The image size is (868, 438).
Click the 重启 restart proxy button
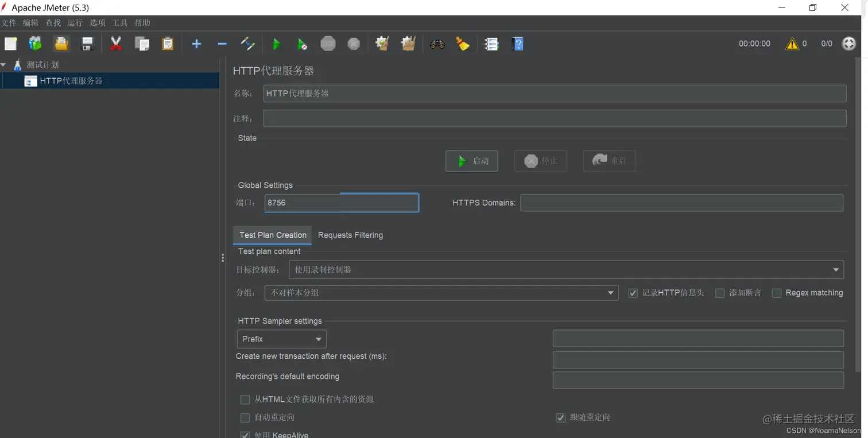tap(609, 161)
